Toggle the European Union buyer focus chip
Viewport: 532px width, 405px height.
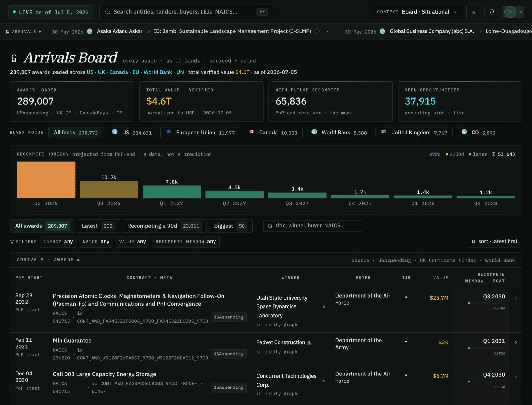(x=200, y=133)
